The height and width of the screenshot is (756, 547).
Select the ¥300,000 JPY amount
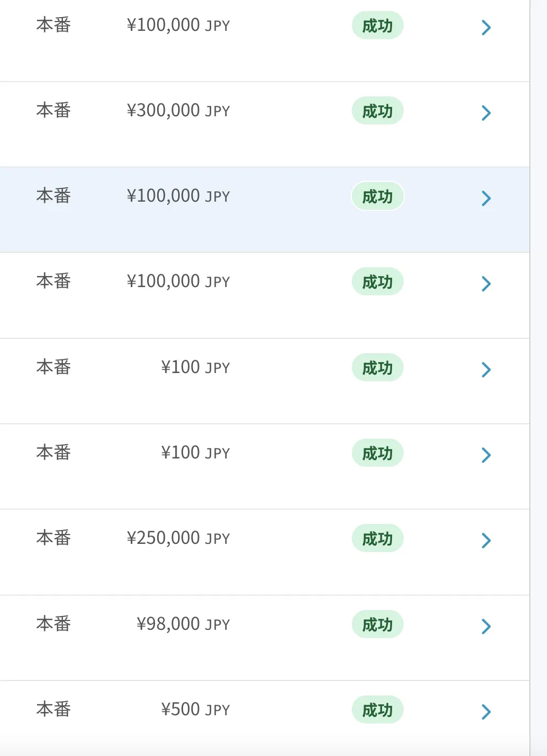pos(178,111)
